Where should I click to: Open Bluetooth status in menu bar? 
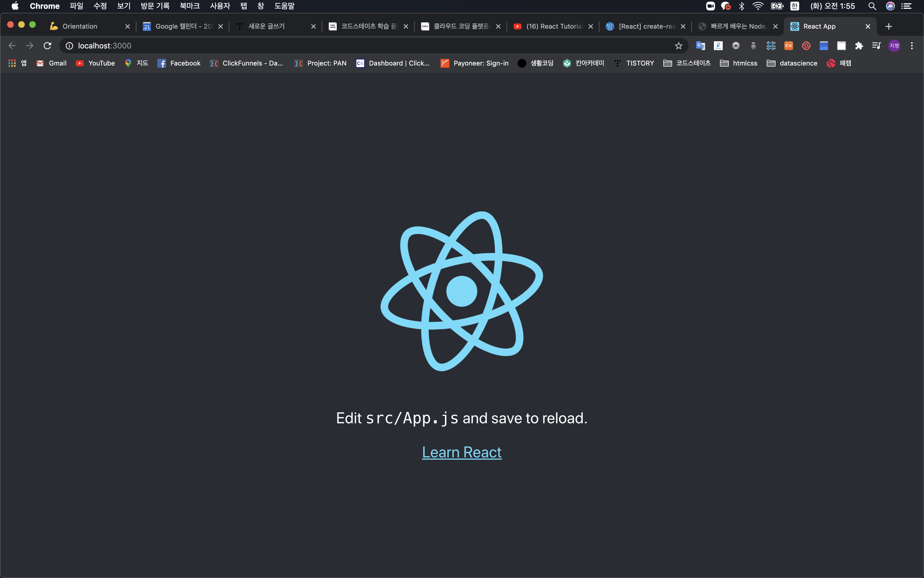click(741, 6)
